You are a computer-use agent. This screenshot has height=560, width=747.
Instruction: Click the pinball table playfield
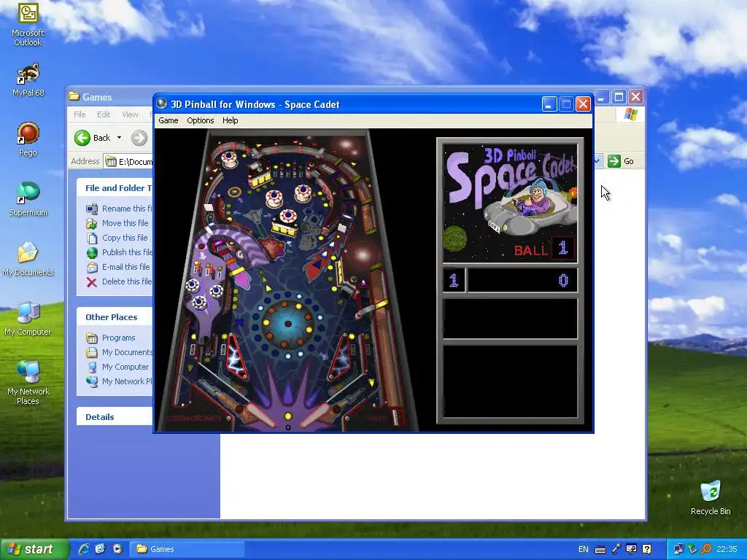[x=287, y=280]
